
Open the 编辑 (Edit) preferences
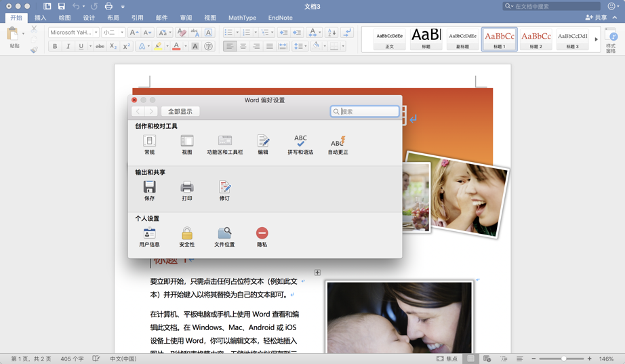[x=262, y=144]
